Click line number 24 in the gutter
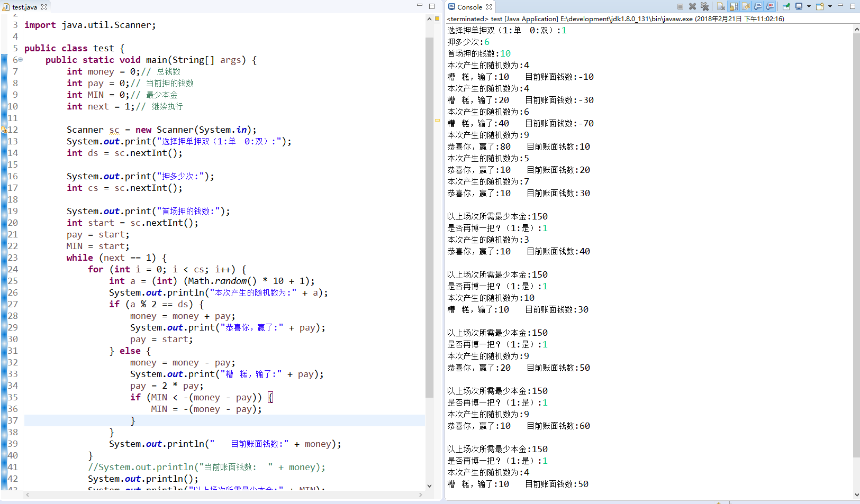The width and height of the screenshot is (860, 504). [x=13, y=269]
